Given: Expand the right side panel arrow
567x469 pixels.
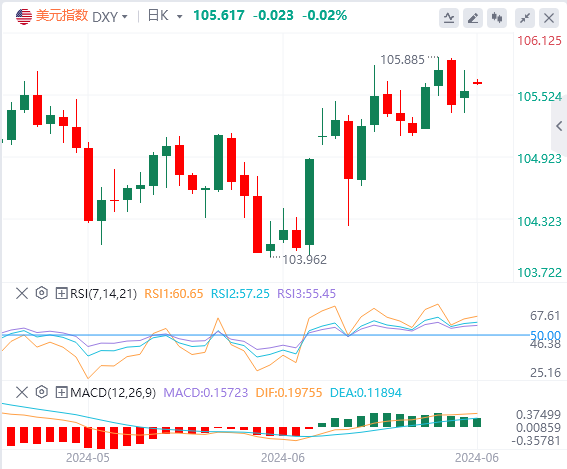Looking at the screenshot, I should tap(559, 126).
